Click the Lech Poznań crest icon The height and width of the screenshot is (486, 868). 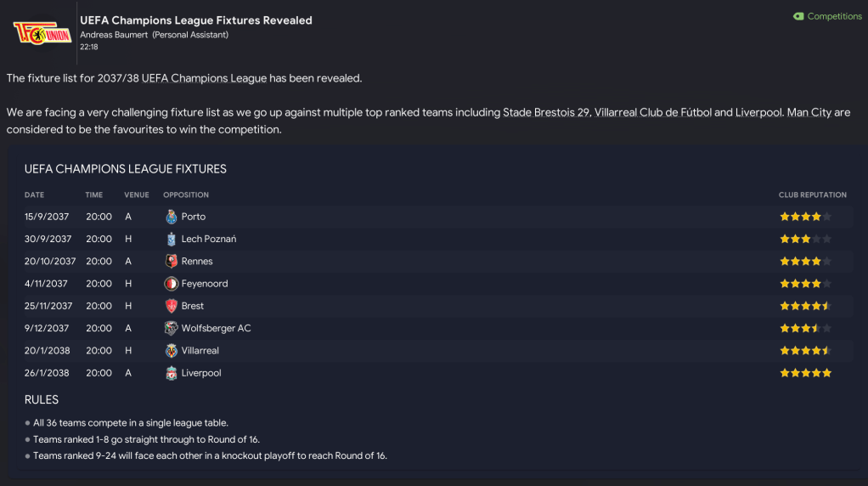172,239
